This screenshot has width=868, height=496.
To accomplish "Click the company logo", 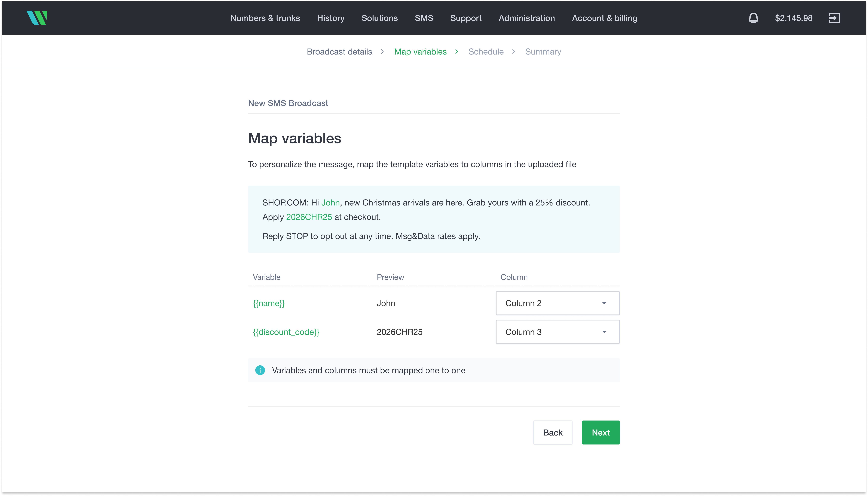I will pos(37,18).
